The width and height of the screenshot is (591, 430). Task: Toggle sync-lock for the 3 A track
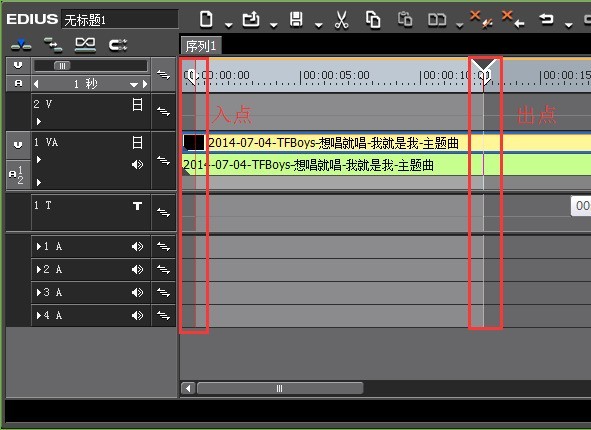click(163, 292)
